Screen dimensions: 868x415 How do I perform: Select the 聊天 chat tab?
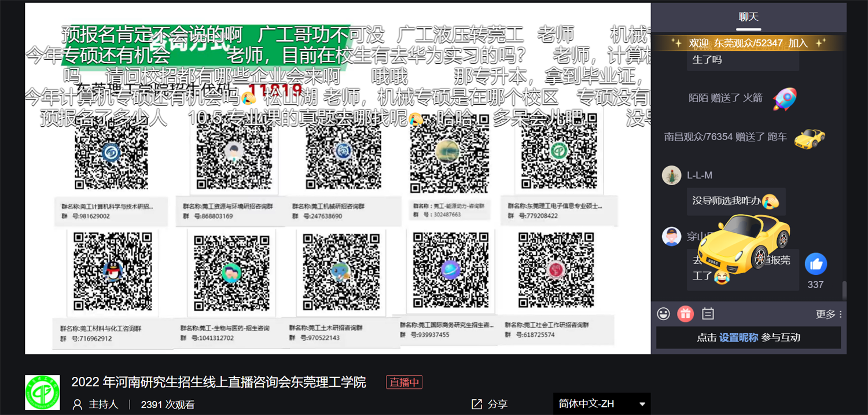coord(748,17)
